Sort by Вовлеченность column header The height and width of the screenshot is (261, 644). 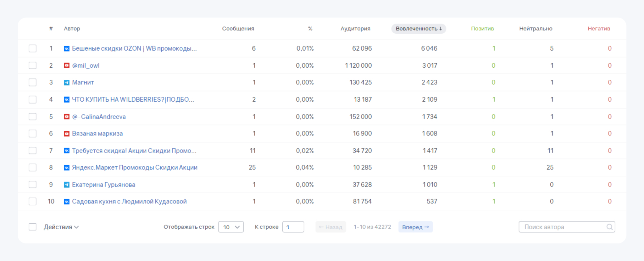419,29
